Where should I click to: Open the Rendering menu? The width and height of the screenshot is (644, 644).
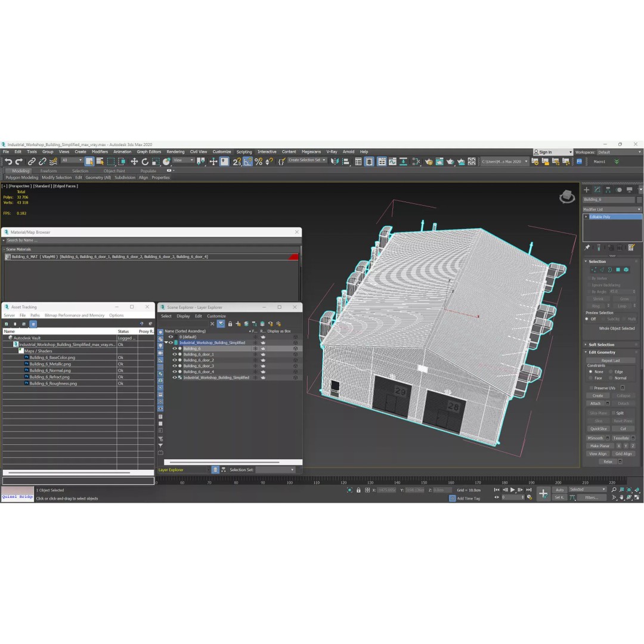coord(175,152)
